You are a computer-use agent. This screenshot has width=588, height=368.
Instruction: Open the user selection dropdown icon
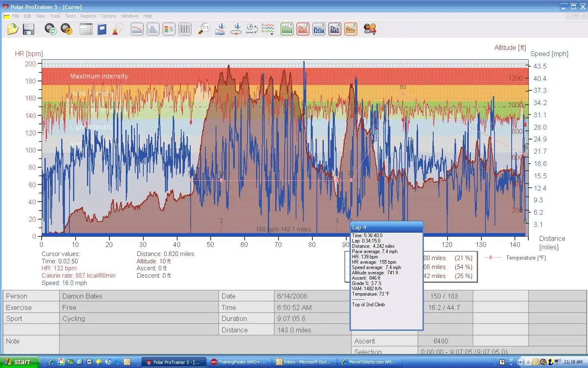(370, 29)
